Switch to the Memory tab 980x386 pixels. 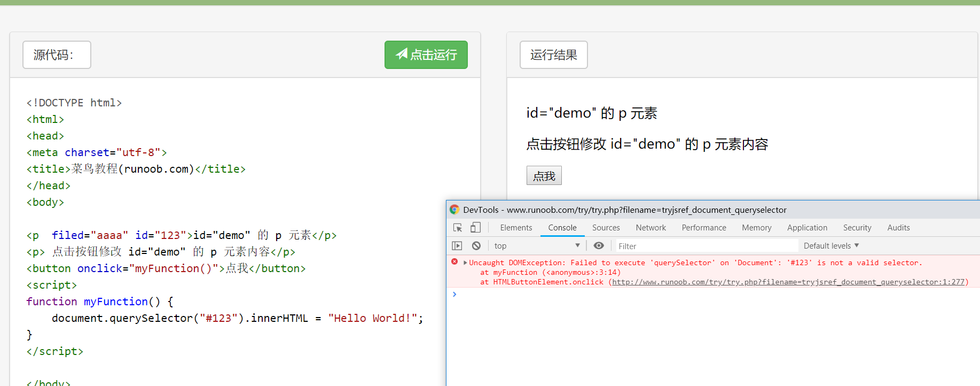(x=757, y=228)
